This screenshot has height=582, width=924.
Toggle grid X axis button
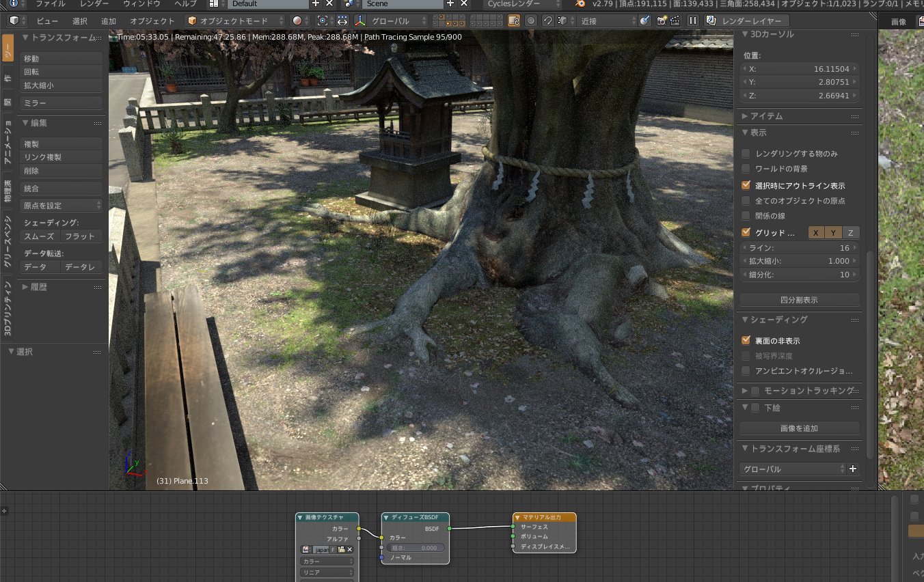point(816,233)
